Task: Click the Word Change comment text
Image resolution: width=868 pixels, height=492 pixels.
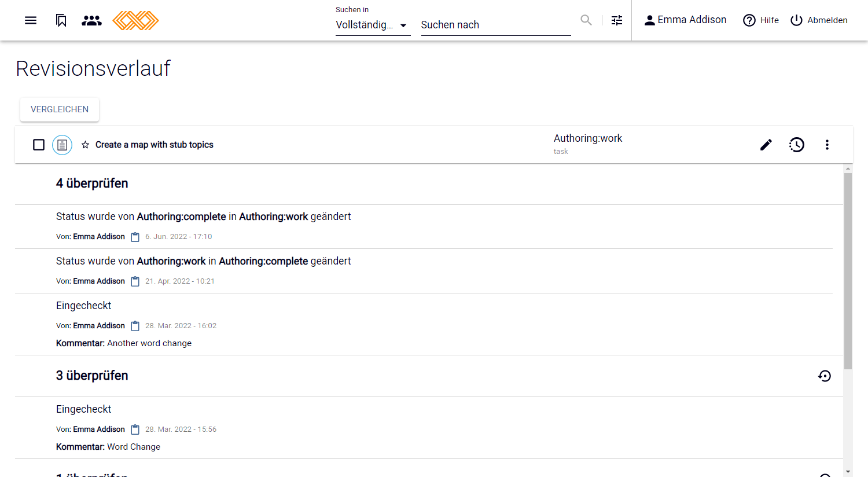Action: 134,447
